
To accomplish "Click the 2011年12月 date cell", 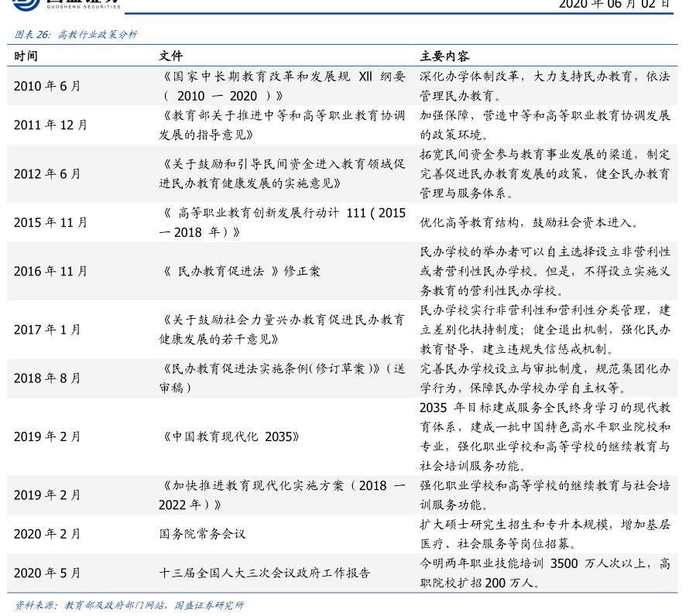I will point(50,125).
